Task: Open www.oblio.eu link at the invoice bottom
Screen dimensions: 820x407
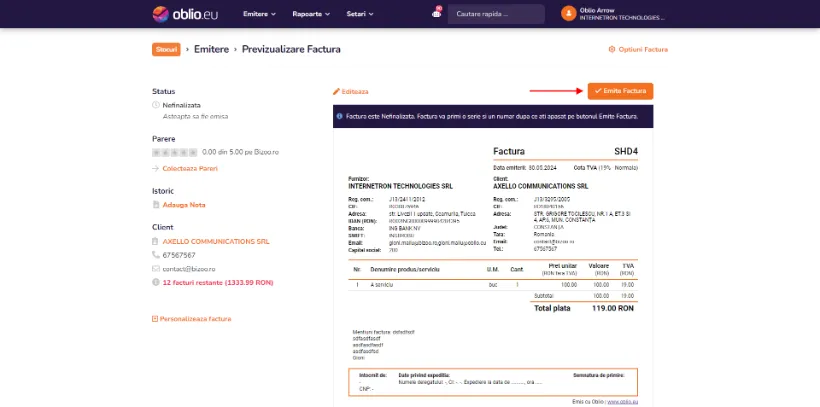Action: click(622, 402)
